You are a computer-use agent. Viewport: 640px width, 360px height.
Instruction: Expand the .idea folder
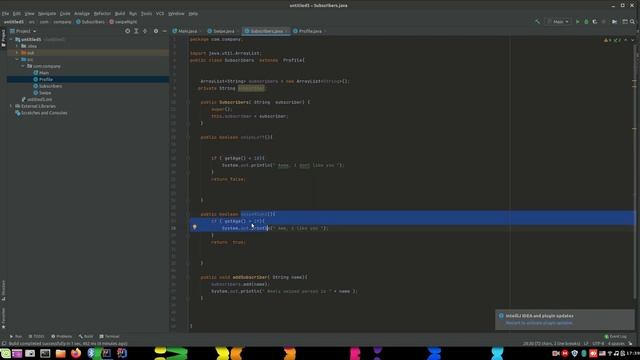point(17,46)
